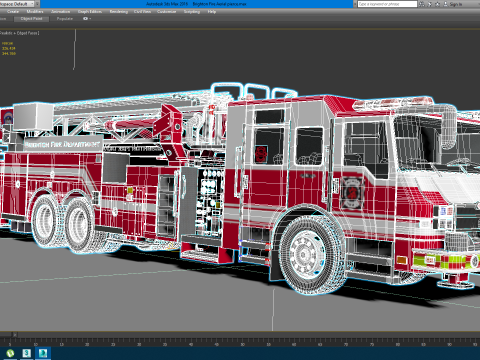
Task: Click the arrow button beside the workspace selector
Action: pyautogui.click(x=37, y=4)
